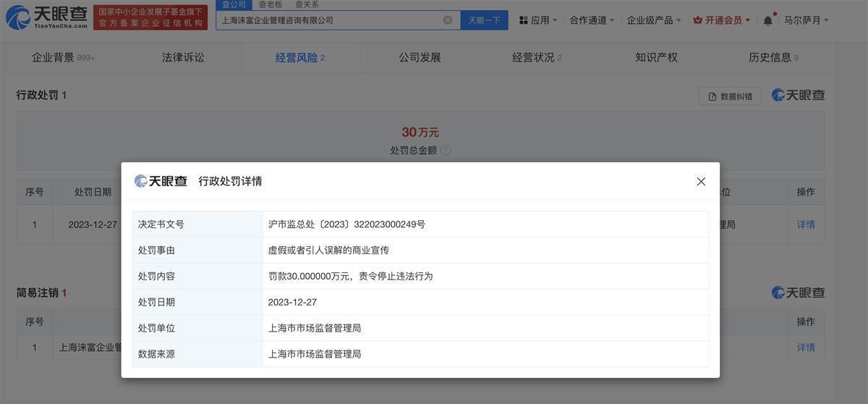Screen dimensions: 868x404
Task: Click the help icon beside 处罚总金额
Action: click(446, 151)
